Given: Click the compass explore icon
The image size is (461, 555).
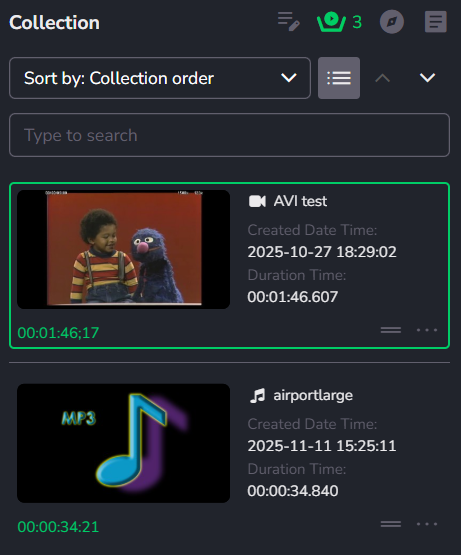Looking at the screenshot, I should pyautogui.click(x=392, y=22).
